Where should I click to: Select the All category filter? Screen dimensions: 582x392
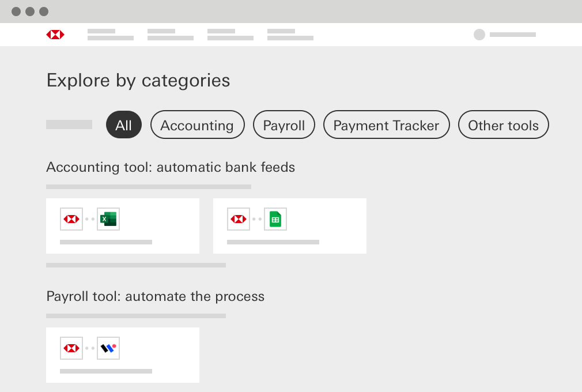point(123,125)
